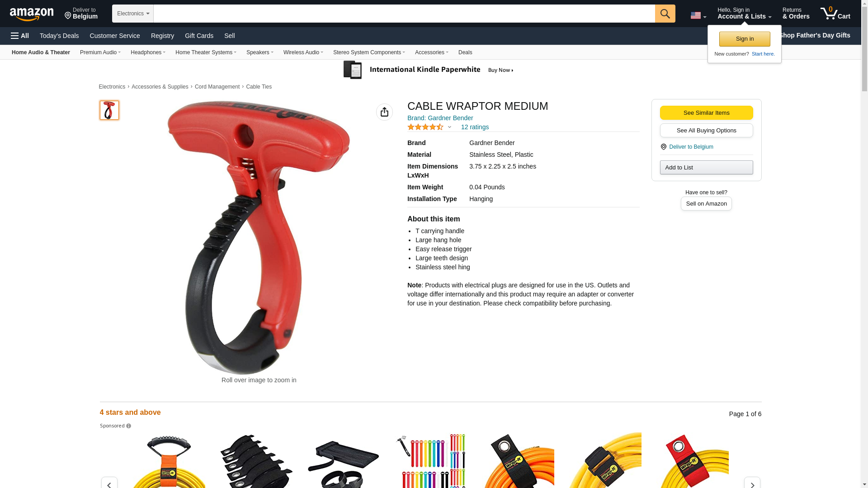Viewport: 868px width, 488px height.
Task: Click the yellow Sign in button
Action: (x=745, y=39)
